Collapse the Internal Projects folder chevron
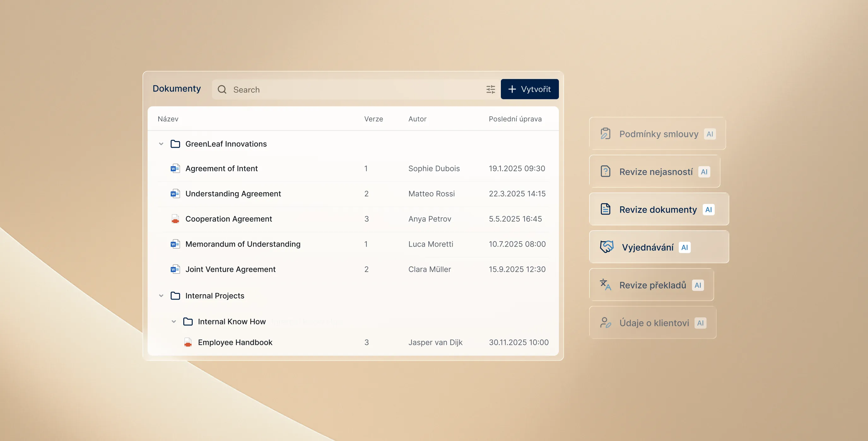 point(161,296)
